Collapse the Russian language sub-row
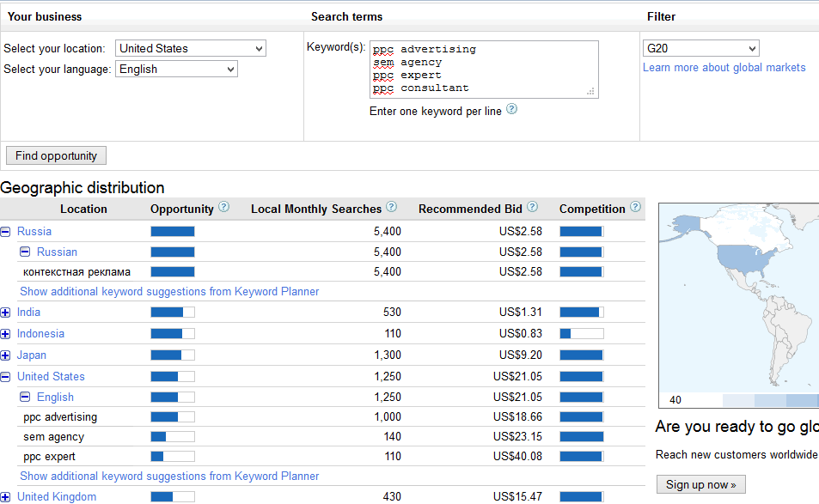The image size is (819, 504). [x=25, y=252]
